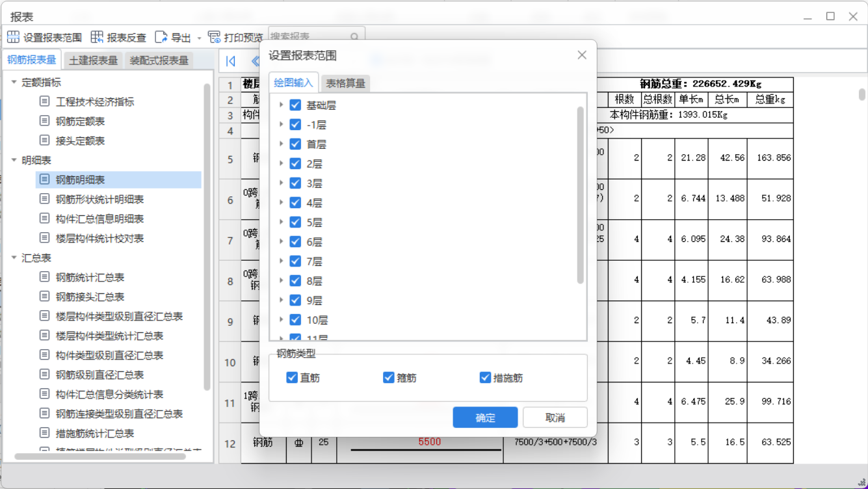This screenshot has width=868, height=489.
Task: Click the 打印预览 print preview icon
Action: pos(214,37)
